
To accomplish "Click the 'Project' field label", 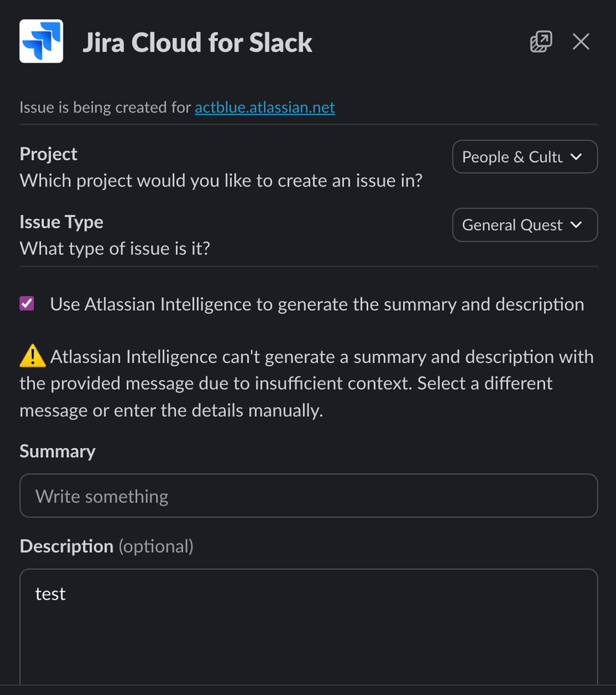I will click(48, 154).
